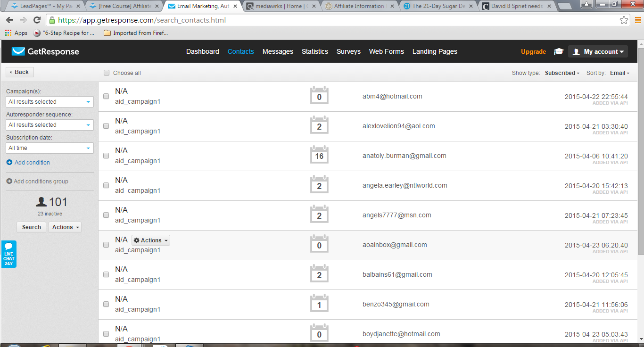
Task: Click the Back button in sidebar
Action: tap(20, 72)
